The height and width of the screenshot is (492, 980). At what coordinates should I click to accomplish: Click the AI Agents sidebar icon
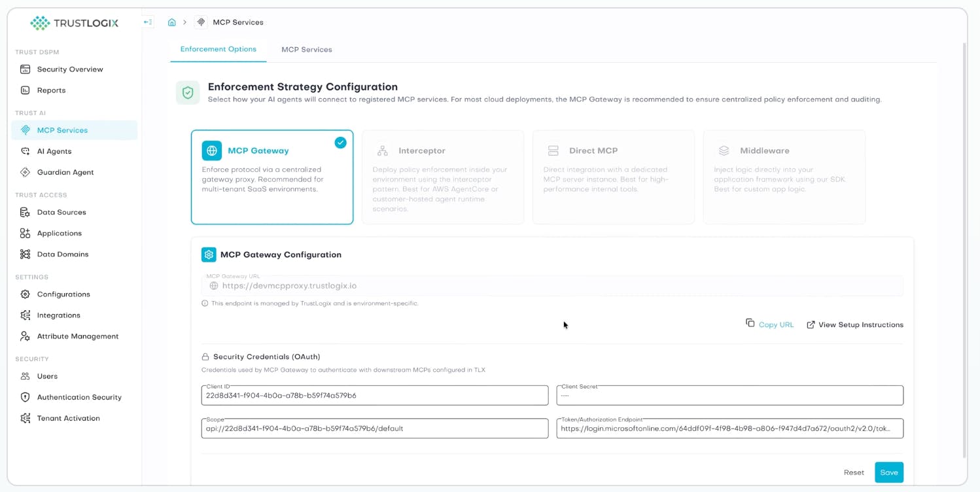point(26,151)
